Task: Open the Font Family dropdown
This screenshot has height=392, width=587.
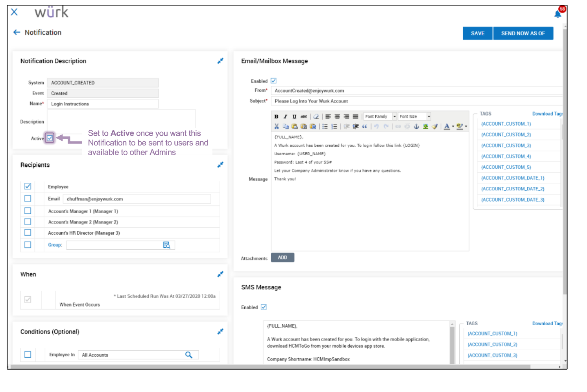Action: (380, 116)
